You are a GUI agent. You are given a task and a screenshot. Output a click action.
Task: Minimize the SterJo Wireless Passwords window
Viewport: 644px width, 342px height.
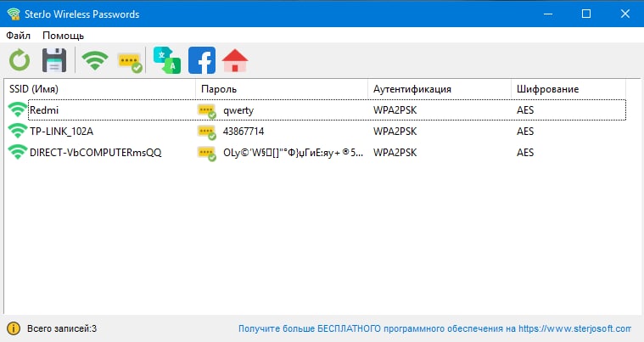pos(548,14)
